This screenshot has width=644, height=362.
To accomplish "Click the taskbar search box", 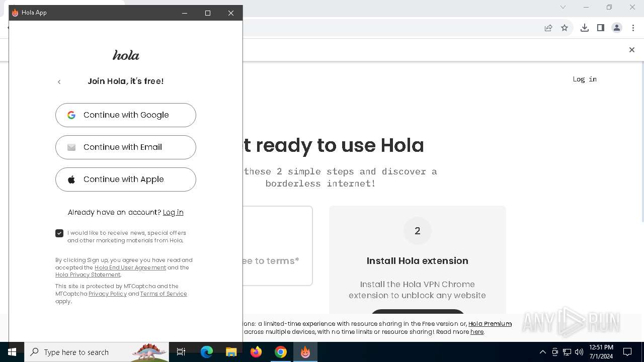I will coord(96,352).
